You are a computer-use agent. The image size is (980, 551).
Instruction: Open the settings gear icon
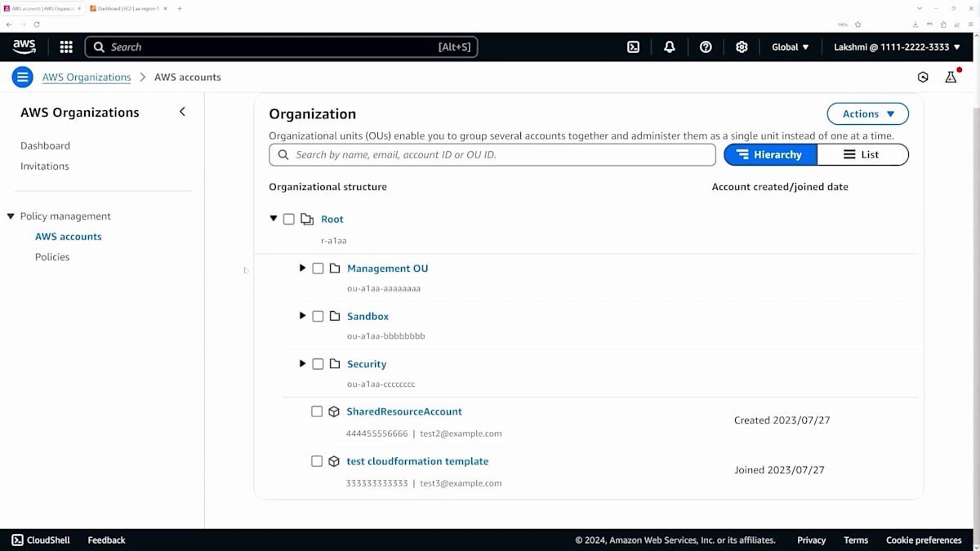coord(742,47)
